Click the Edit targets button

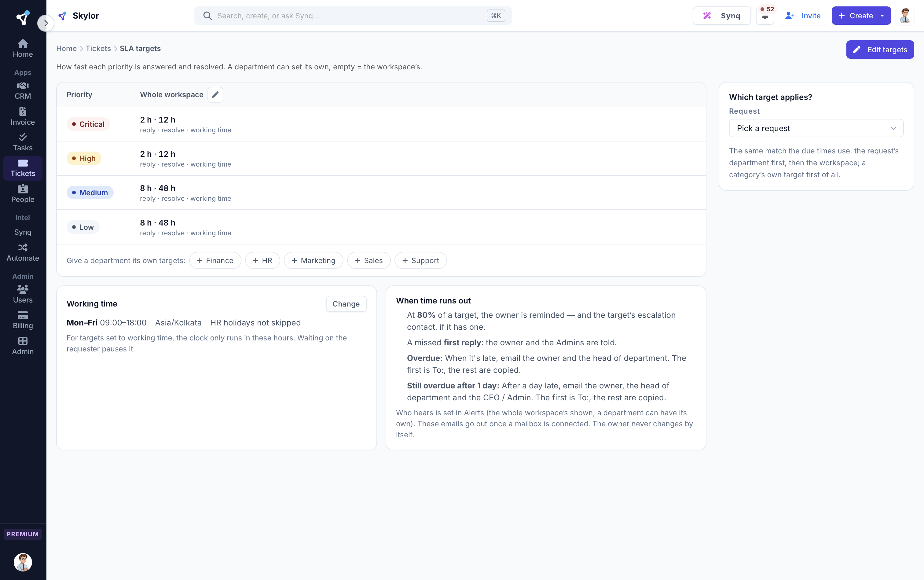[x=880, y=50]
